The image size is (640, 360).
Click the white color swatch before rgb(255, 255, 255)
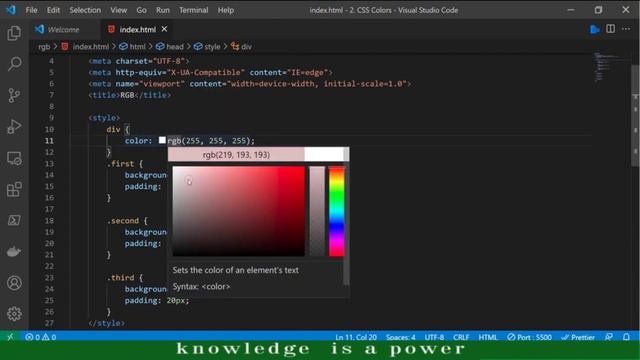pyautogui.click(x=162, y=140)
